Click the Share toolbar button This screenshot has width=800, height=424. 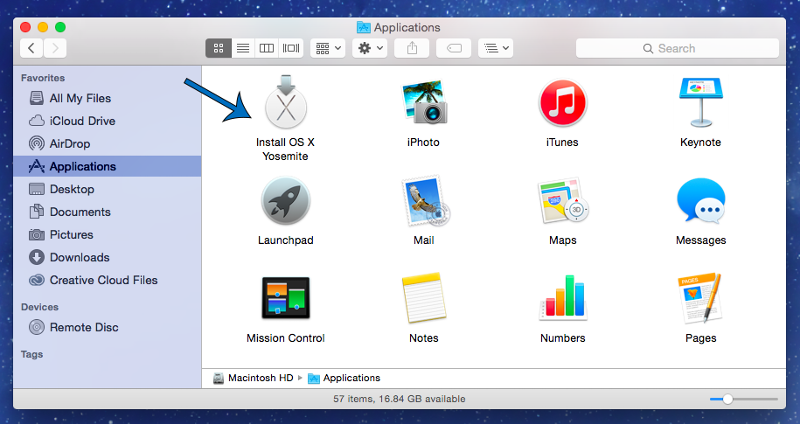[412, 48]
